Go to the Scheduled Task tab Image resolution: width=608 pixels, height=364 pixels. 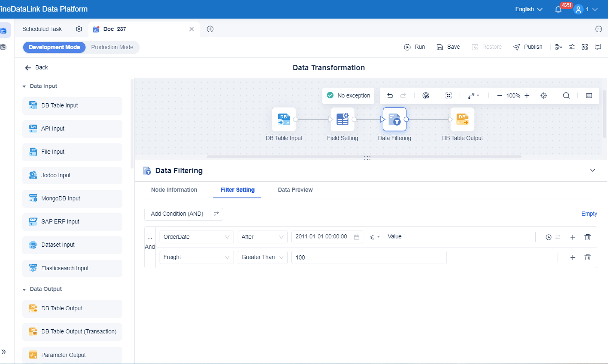pos(42,29)
